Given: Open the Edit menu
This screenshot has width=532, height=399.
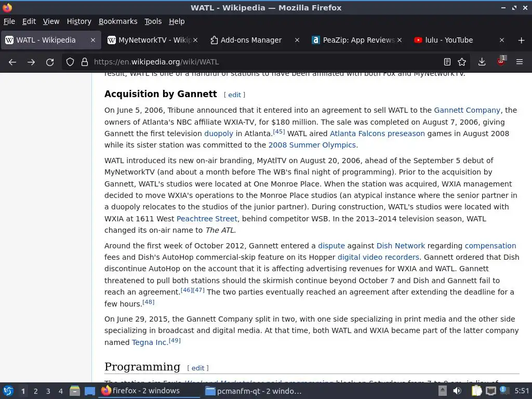Looking at the screenshot, I should [x=29, y=21].
